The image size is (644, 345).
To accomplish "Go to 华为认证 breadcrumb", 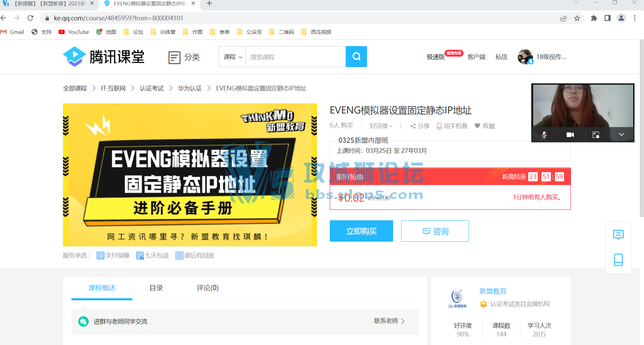I will click(190, 88).
